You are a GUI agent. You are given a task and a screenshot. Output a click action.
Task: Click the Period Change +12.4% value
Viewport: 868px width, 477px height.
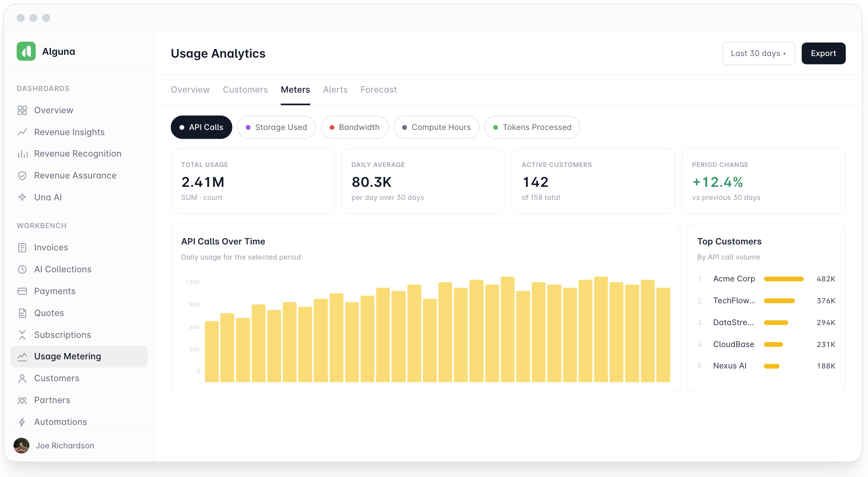pyautogui.click(x=718, y=182)
